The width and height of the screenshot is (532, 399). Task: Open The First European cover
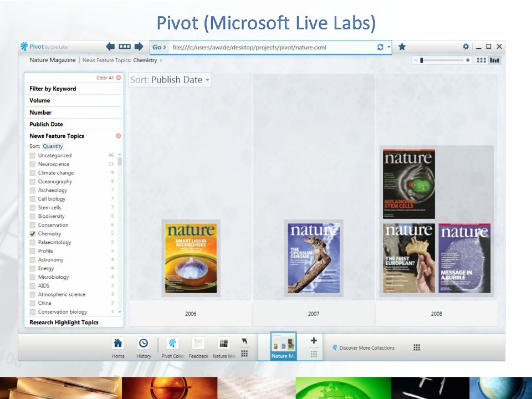(x=409, y=258)
